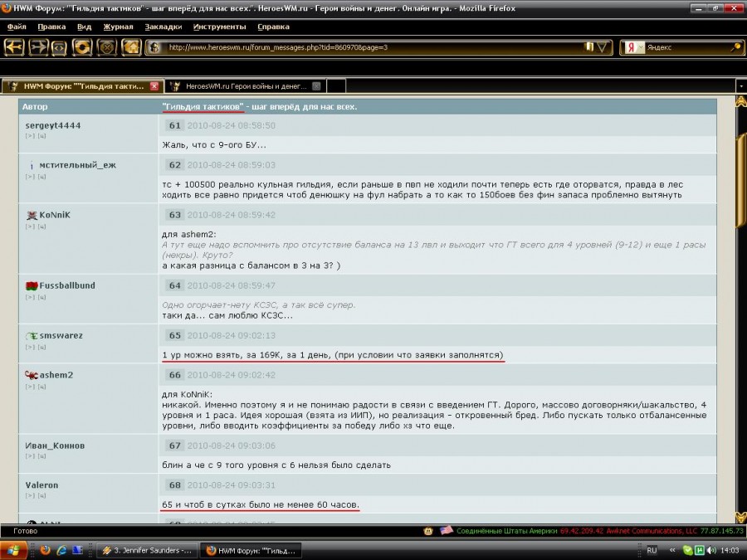747x560 pixels.
Task: Click the browser Forward arrow button
Action: (x=38, y=47)
